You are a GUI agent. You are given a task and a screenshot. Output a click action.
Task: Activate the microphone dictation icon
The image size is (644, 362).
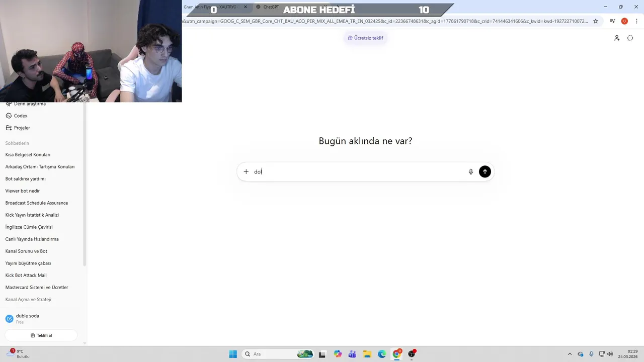coord(471,171)
